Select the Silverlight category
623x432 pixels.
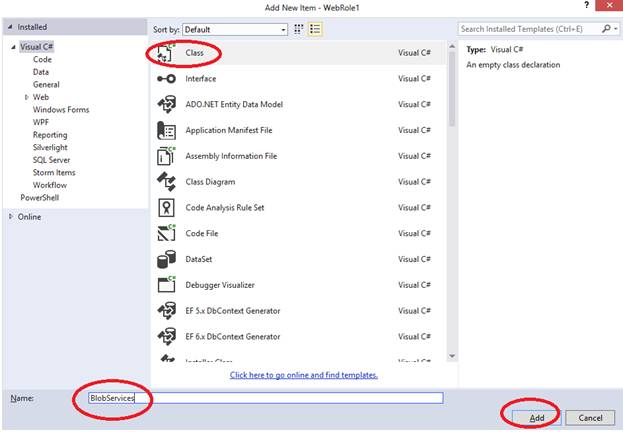tap(50, 147)
